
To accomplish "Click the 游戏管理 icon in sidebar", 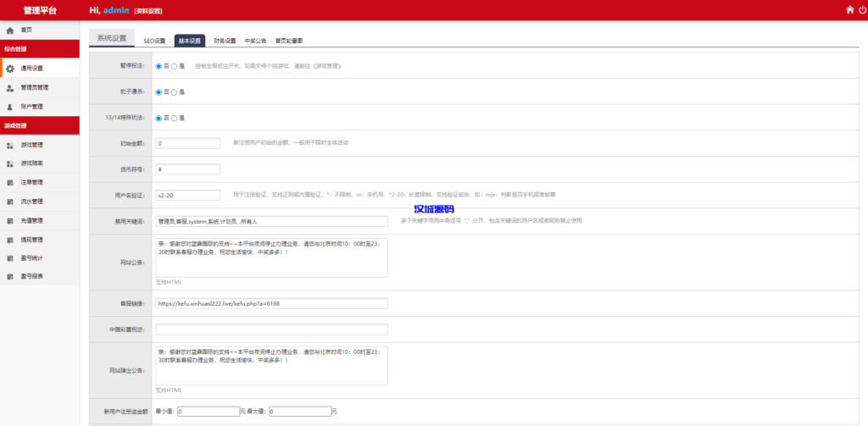I will (x=10, y=145).
